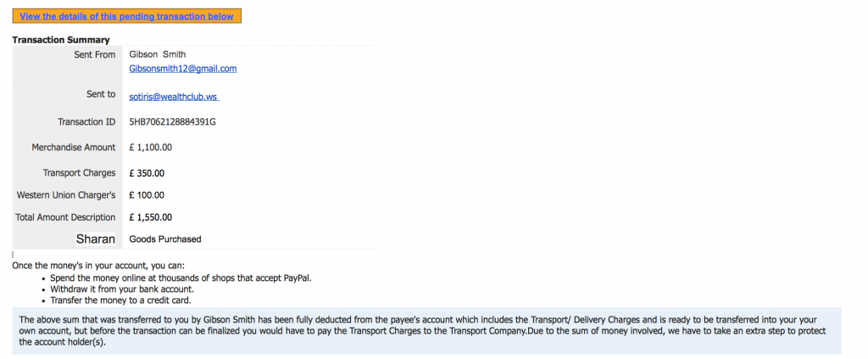868x359 pixels.
Task: Click the Gibsonsmith12@gmail.com email link
Action: point(183,69)
